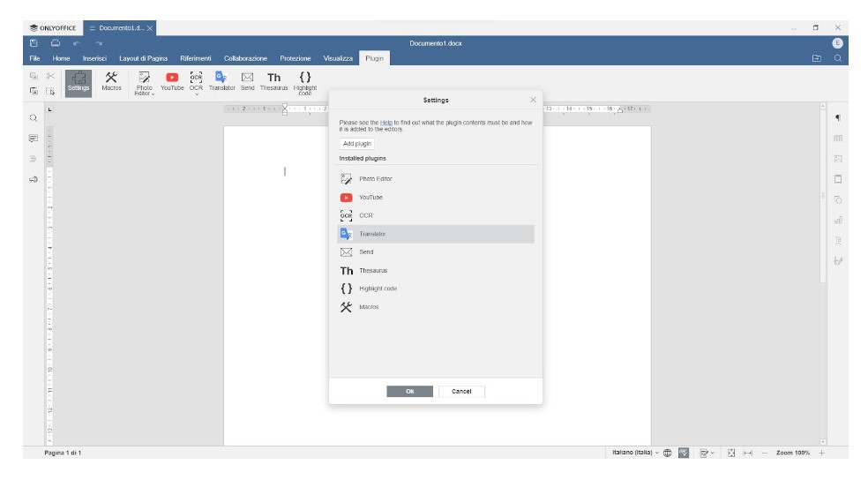This screenshot has width=868, height=480.
Task: Open table settings in right sidebar
Action: click(838, 139)
